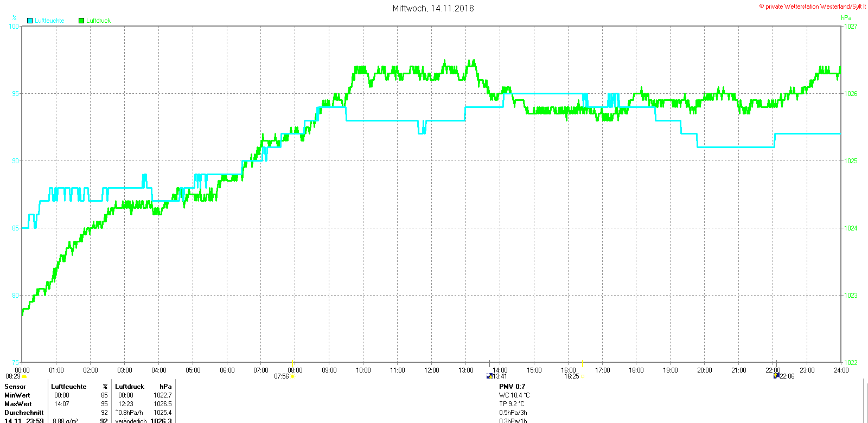Click the sun icon beside 08:29
The image size is (868, 423).
pyautogui.click(x=24, y=376)
